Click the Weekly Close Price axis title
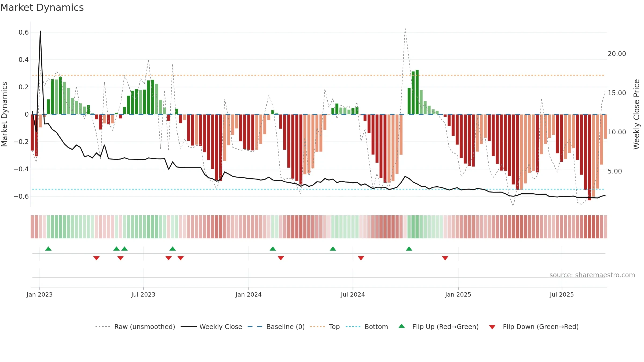The width and height of the screenshot is (644, 362). pyautogui.click(x=636, y=114)
